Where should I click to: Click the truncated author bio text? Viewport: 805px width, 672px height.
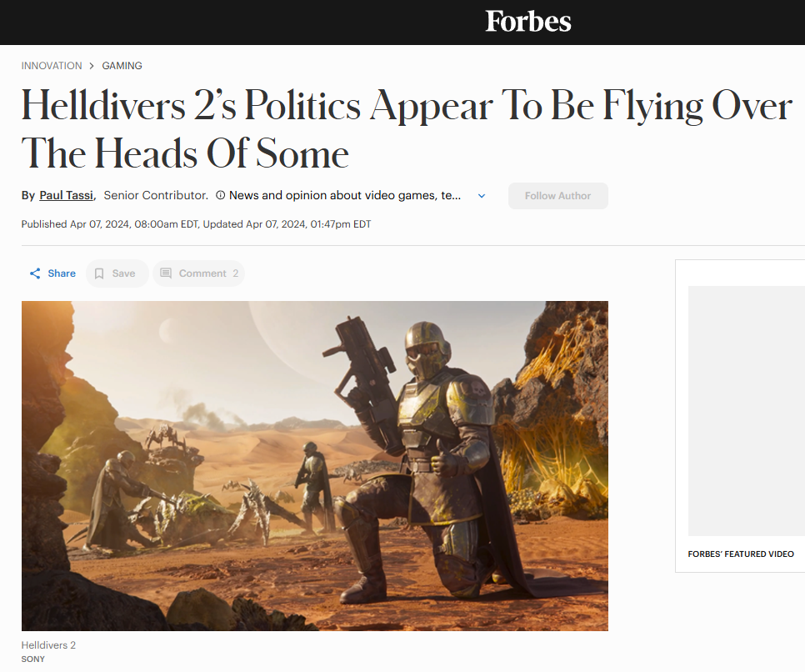click(345, 195)
